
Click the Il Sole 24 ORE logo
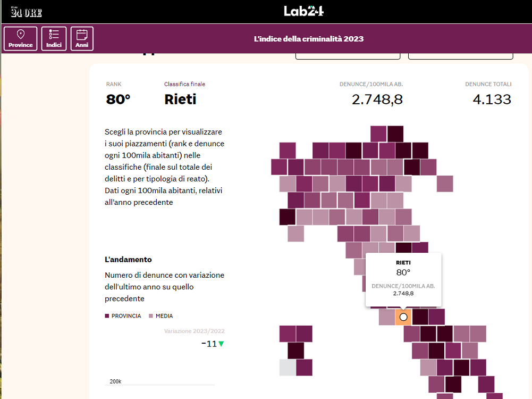(26, 12)
